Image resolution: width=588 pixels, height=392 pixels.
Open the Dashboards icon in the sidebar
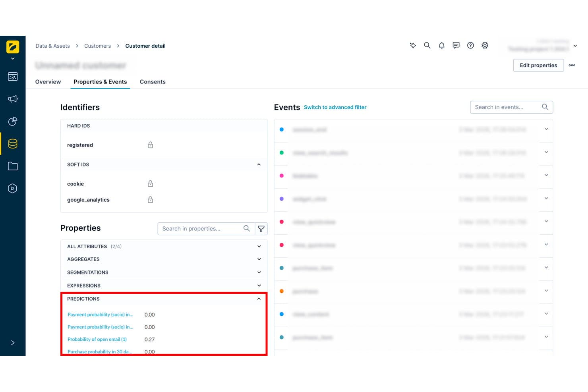click(13, 77)
